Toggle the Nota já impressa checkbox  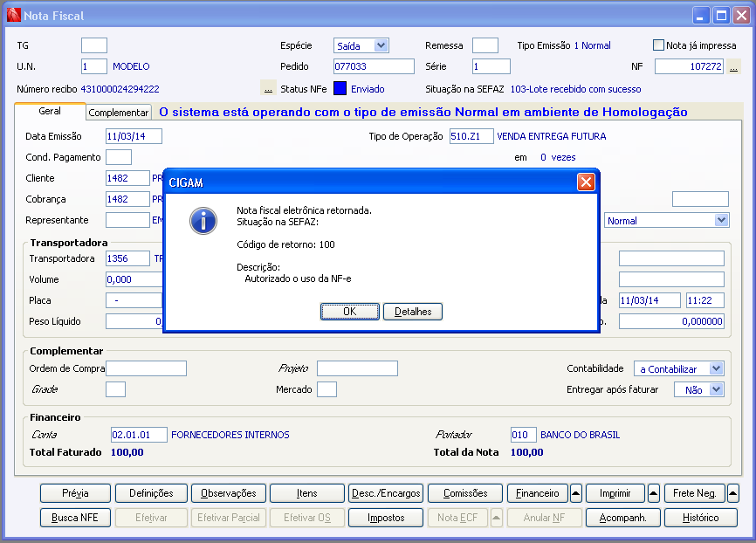pyautogui.click(x=658, y=45)
